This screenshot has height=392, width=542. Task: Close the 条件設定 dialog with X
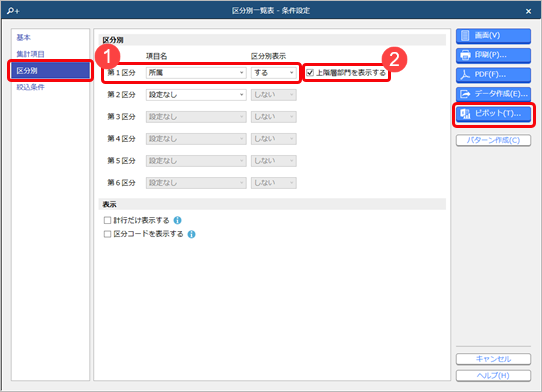pos(528,11)
